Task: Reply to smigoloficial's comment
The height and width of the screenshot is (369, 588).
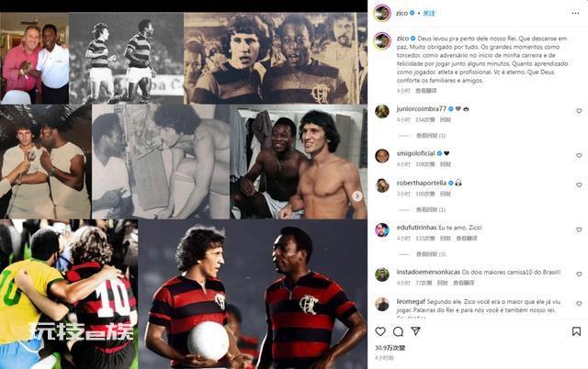Action: pyautogui.click(x=445, y=164)
